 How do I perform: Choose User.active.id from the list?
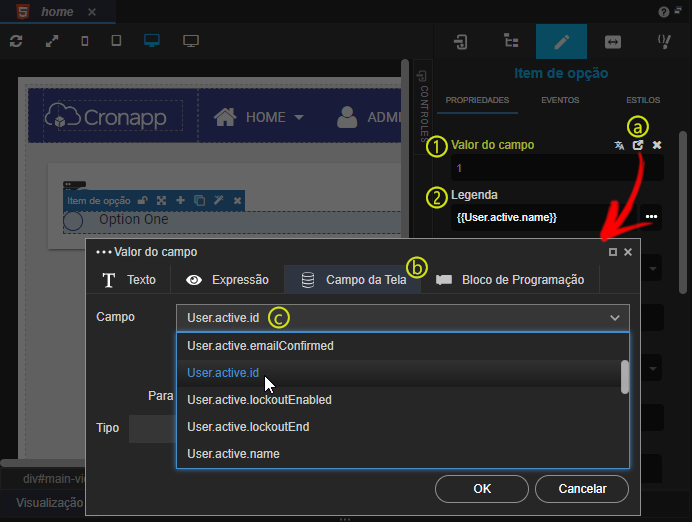click(x=399, y=373)
